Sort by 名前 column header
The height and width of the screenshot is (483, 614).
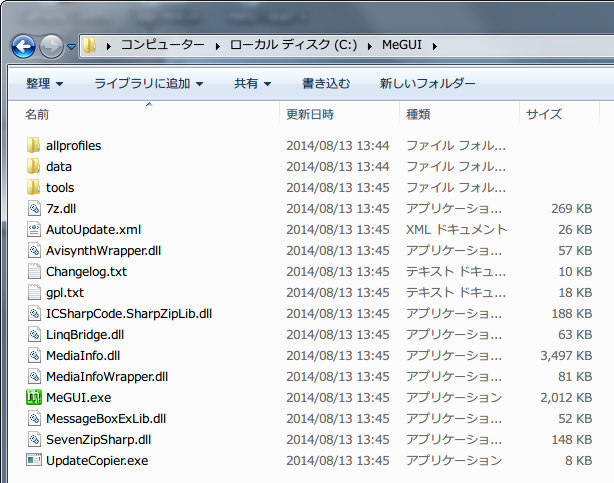(x=37, y=114)
